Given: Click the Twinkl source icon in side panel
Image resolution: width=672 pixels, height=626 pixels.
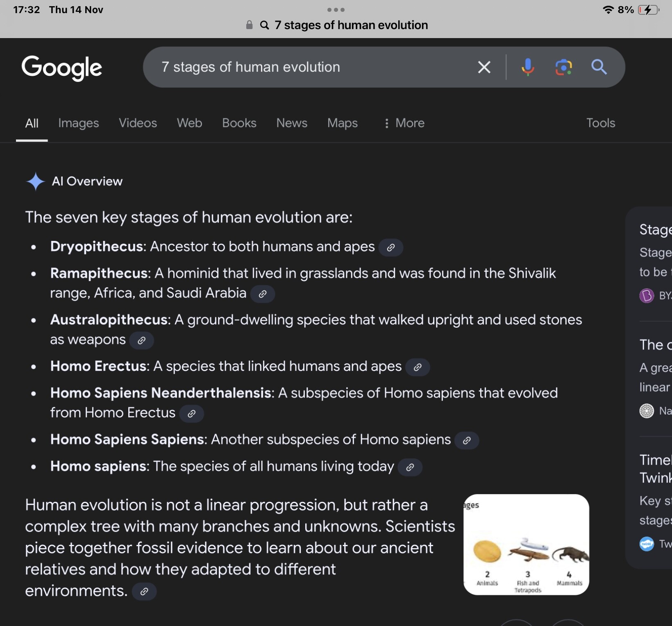Looking at the screenshot, I should coord(647,544).
